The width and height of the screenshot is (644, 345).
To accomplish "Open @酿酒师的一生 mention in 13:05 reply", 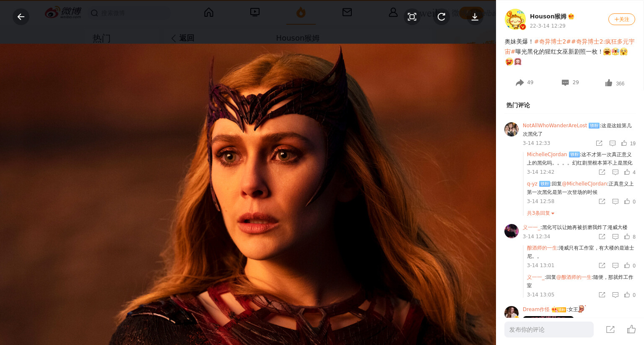I will [x=574, y=277].
